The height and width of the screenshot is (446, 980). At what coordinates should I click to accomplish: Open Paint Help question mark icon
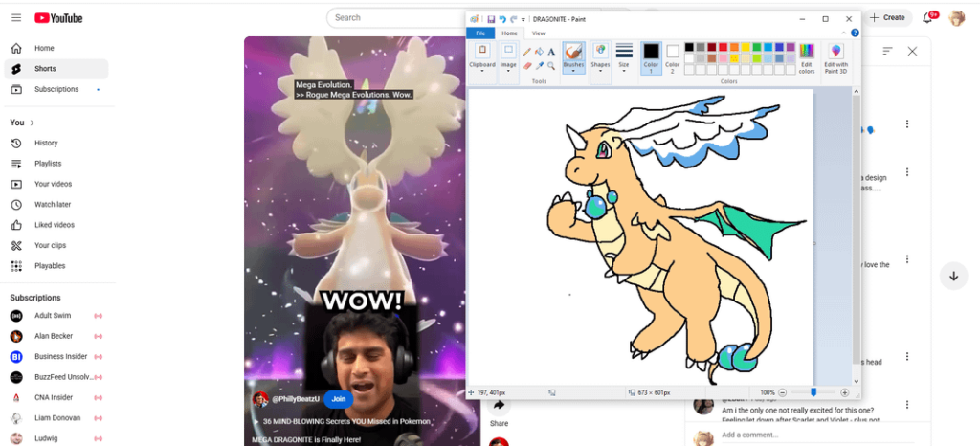point(855,33)
